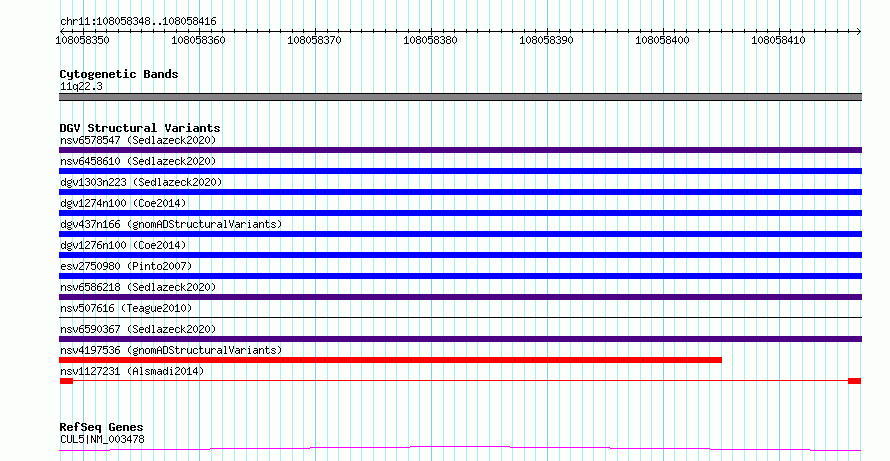Click ruler position 108058400

662,40
